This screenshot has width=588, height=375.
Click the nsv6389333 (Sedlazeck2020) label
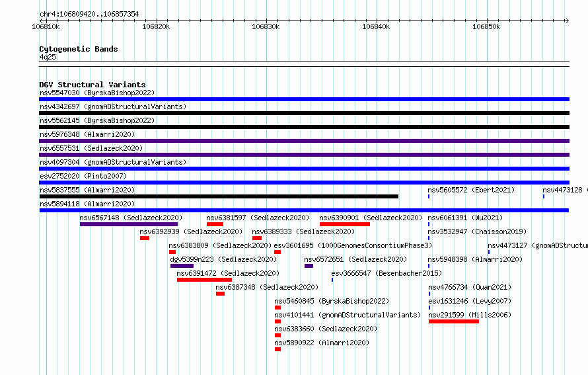303,231
